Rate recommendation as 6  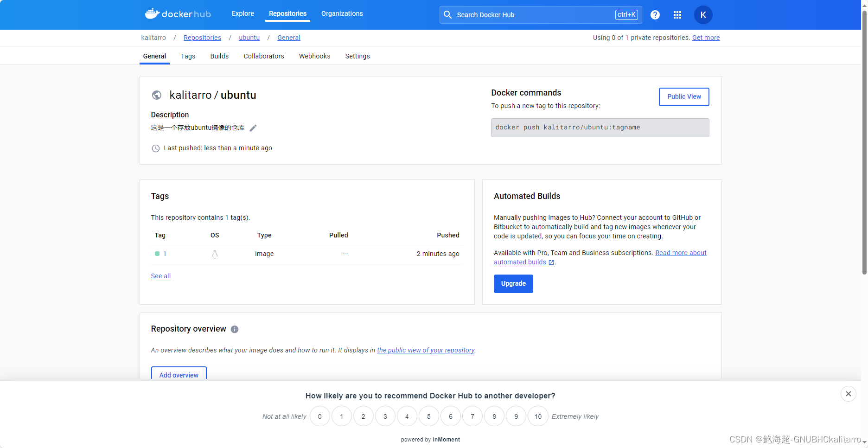click(451, 416)
